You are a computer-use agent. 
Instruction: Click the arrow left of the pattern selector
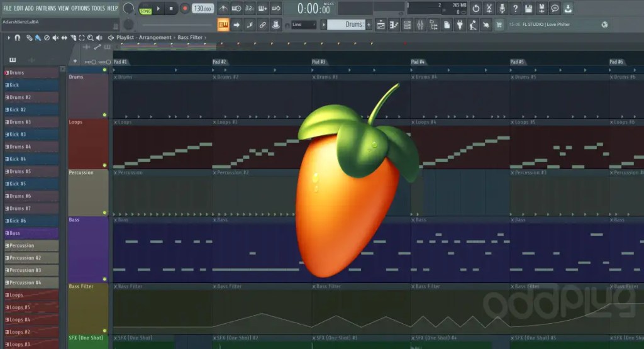[x=324, y=25]
